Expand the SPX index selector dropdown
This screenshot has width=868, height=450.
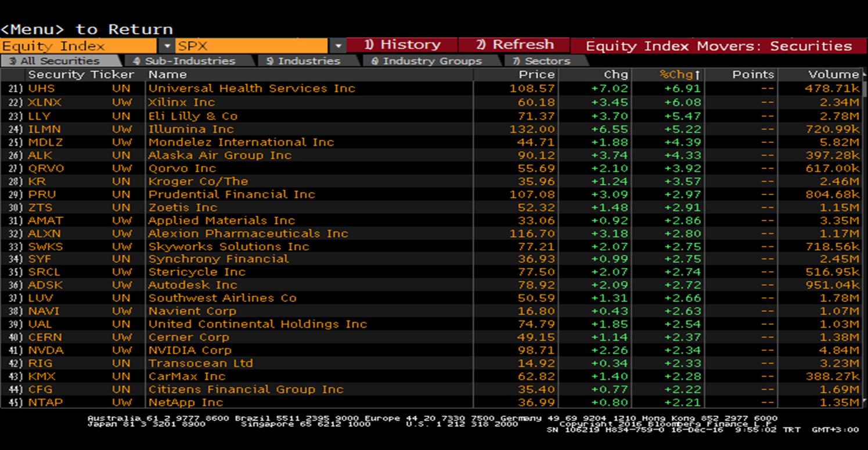[x=338, y=46]
